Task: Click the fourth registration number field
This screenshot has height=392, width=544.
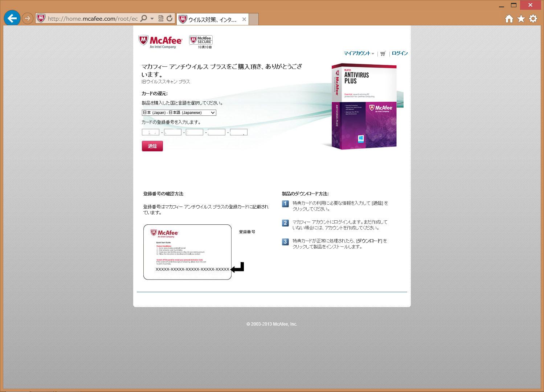Action: click(x=217, y=132)
